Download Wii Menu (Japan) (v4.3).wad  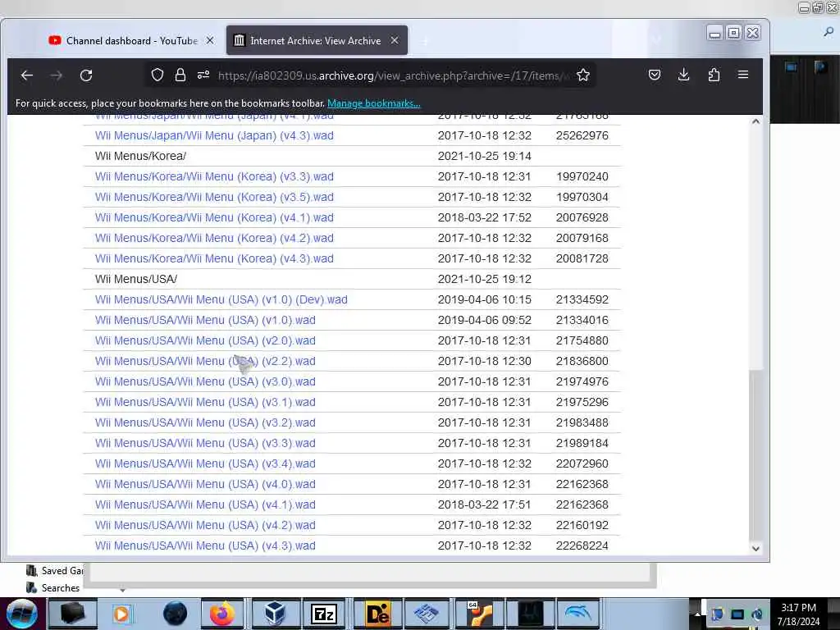point(214,135)
